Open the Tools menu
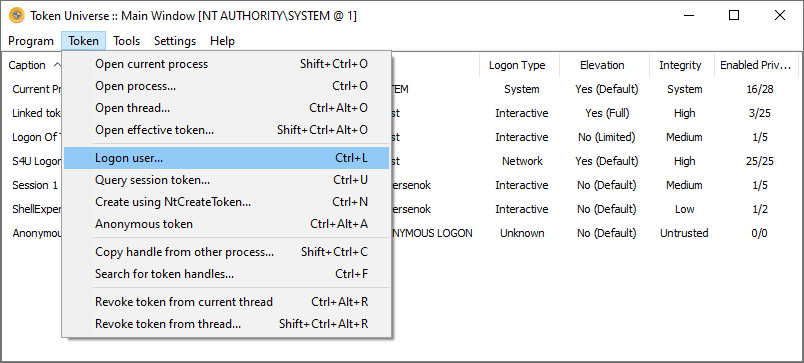The height and width of the screenshot is (363, 804). 127,41
